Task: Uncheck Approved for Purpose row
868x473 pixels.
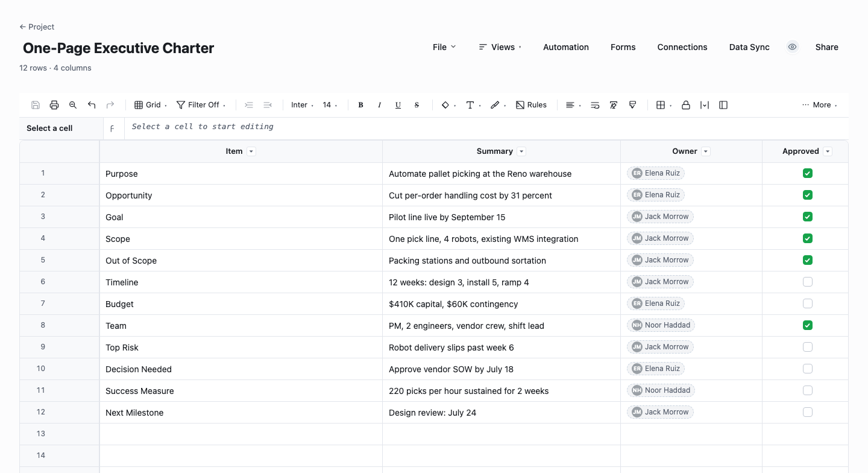Action: 808,173
